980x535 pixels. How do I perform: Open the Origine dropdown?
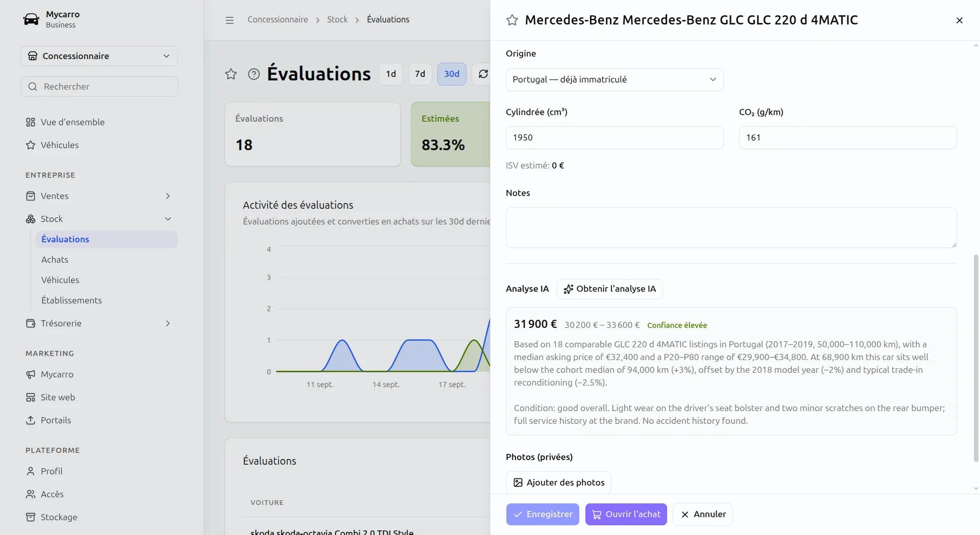614,80
